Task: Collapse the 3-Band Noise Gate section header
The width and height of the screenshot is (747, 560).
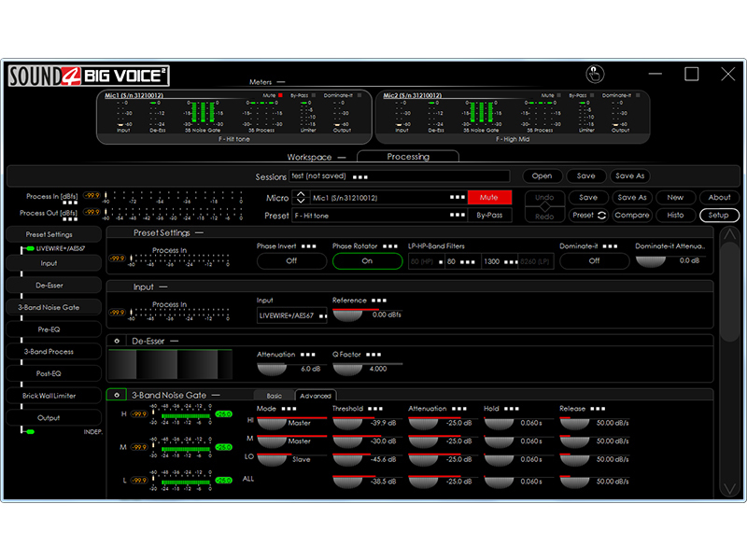Action: coord(216,395)
